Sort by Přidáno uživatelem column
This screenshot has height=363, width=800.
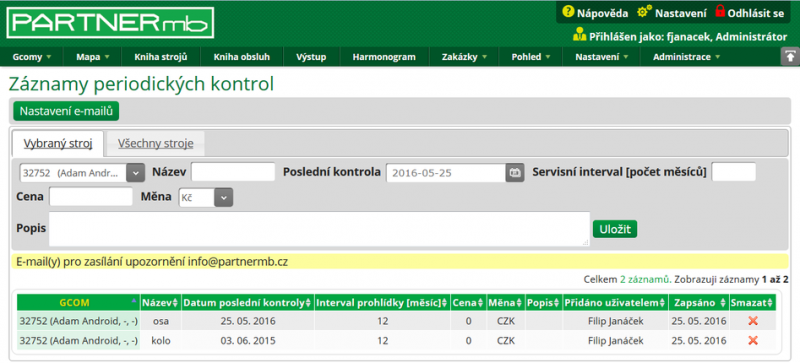point(615,302)
